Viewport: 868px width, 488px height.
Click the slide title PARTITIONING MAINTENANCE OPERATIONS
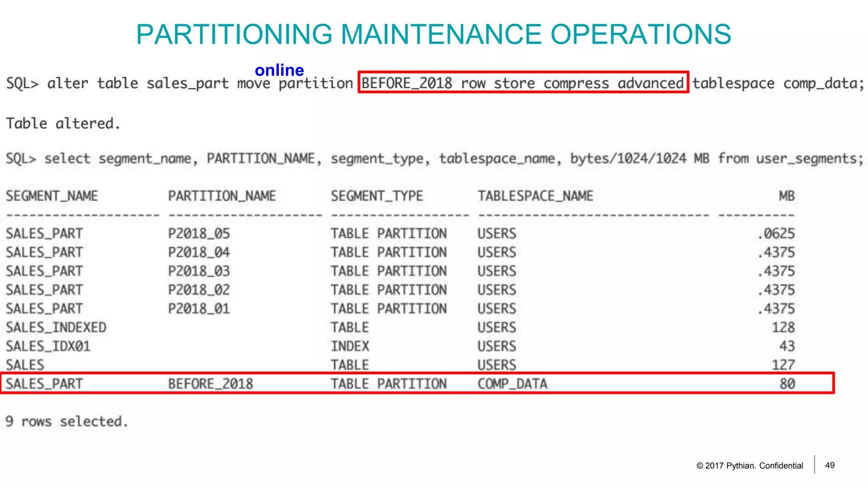click(434, 34)
